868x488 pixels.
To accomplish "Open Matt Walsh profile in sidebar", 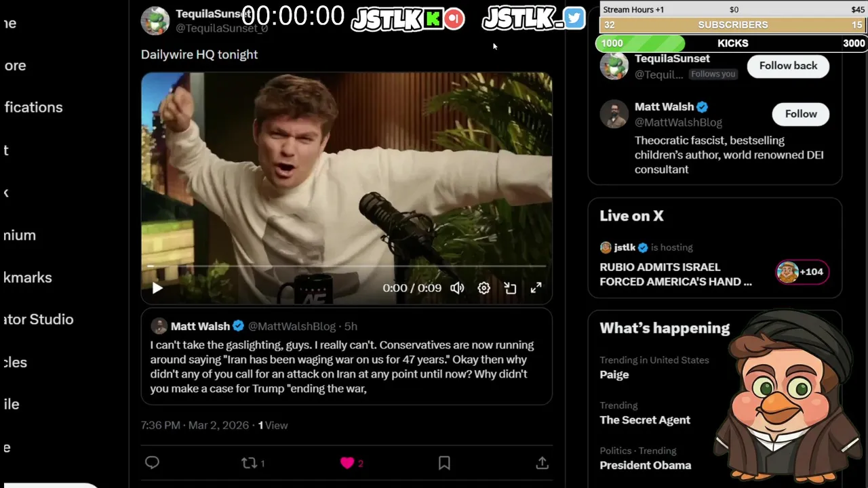I will point(664,106).
